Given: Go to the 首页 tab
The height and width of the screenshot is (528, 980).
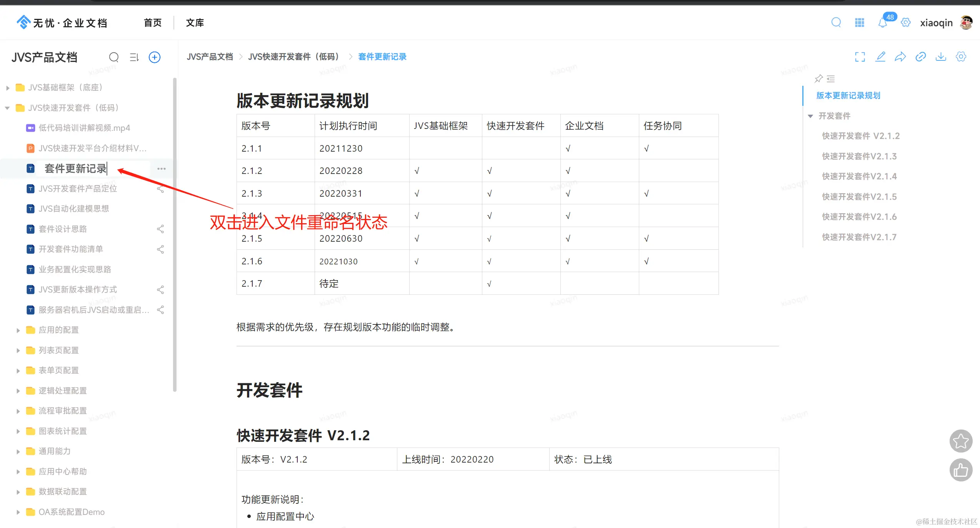Looking at the screenshot, I should (153, 23).
